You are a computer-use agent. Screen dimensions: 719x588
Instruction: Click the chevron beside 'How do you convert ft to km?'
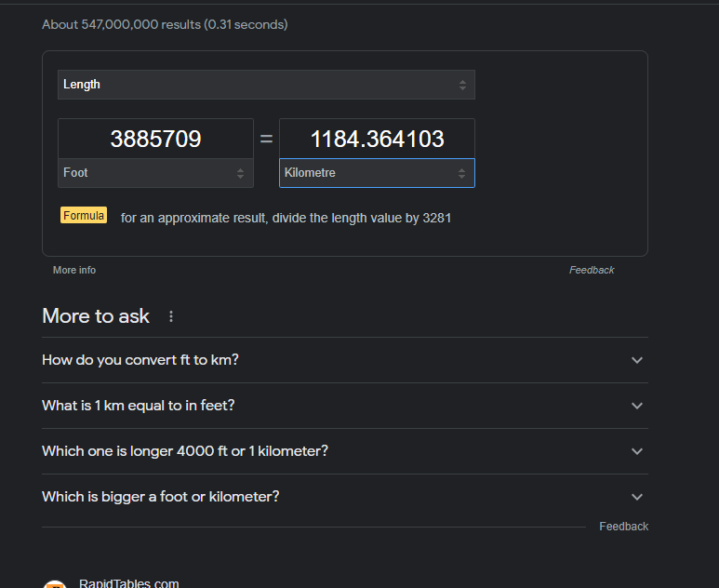click(637, 360)
